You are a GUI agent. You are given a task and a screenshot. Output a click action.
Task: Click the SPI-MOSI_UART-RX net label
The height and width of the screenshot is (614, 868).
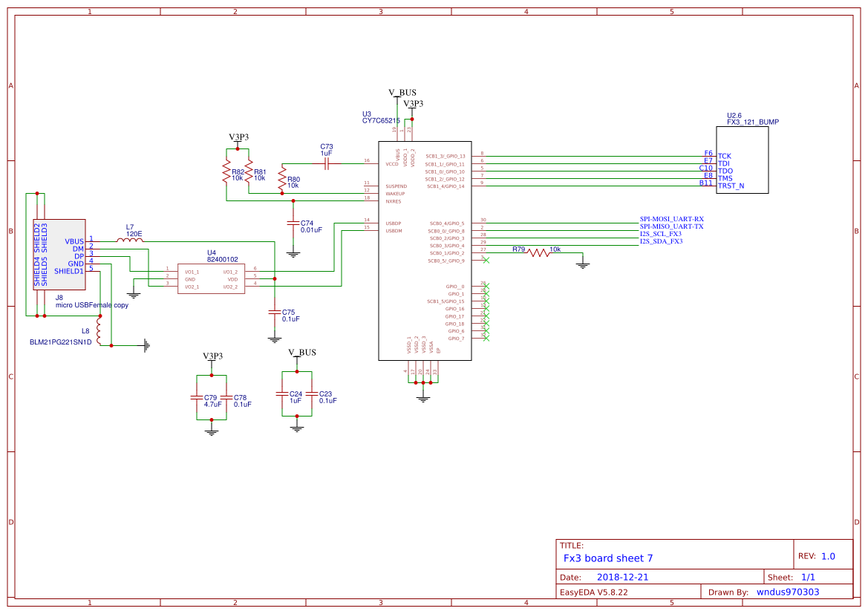[672, 219]
